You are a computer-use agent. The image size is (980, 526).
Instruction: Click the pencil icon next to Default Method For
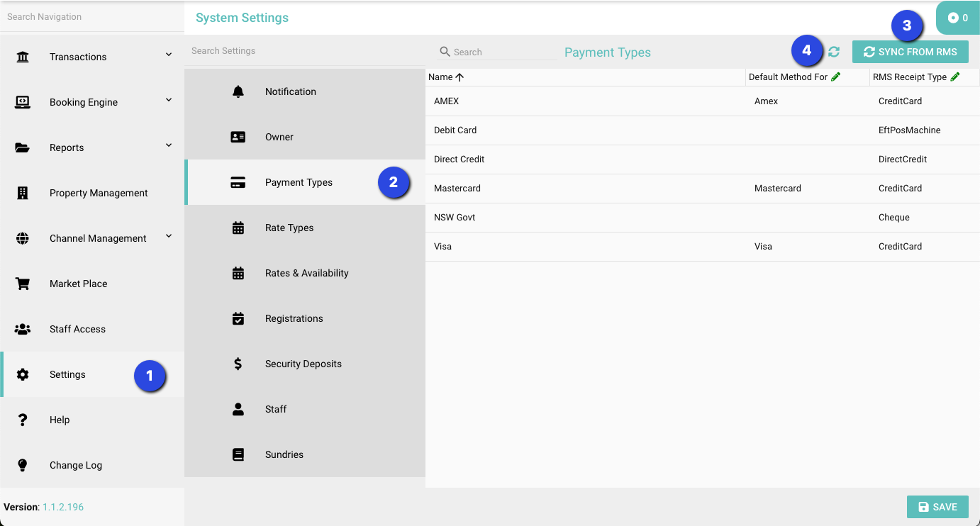pos(836,77)
